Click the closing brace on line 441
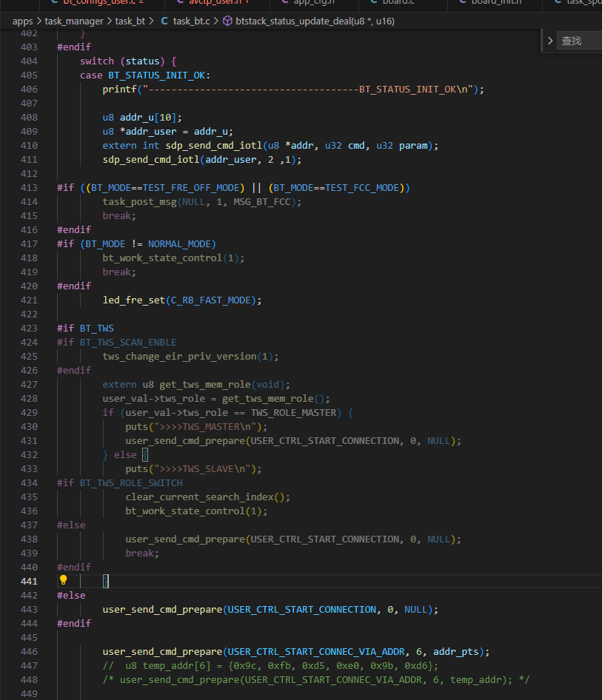The image size is (602, 700). point(105,582)
